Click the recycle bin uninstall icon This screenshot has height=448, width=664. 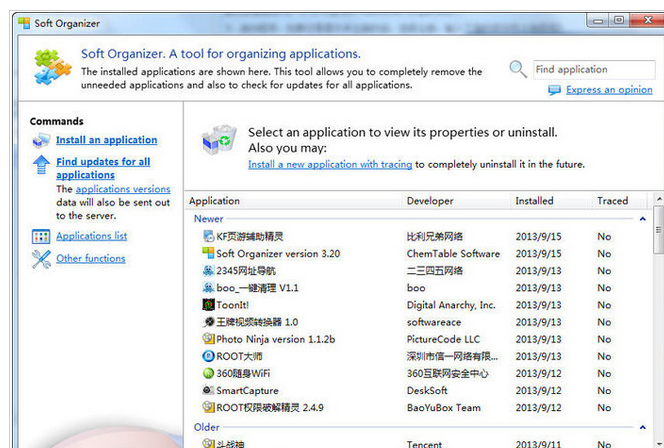[x=219, y=140]
